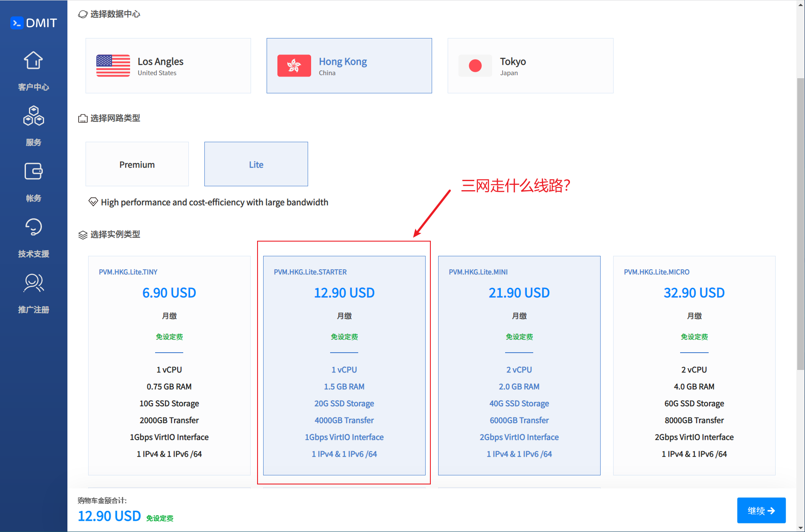Click the Japan flag icon
The width and height of the screenshot is (805, 532).
pos(475,66)
